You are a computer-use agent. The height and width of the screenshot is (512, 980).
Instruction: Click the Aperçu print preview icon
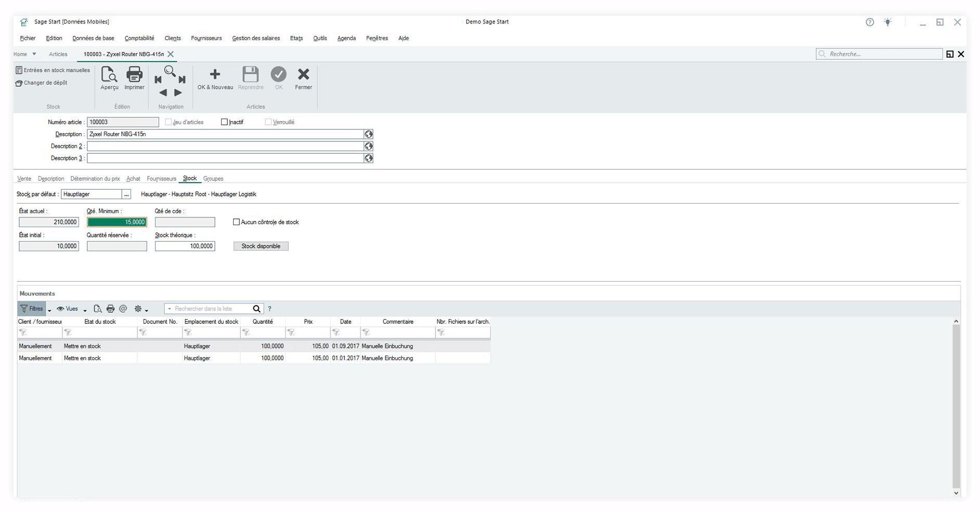point(109,75)
